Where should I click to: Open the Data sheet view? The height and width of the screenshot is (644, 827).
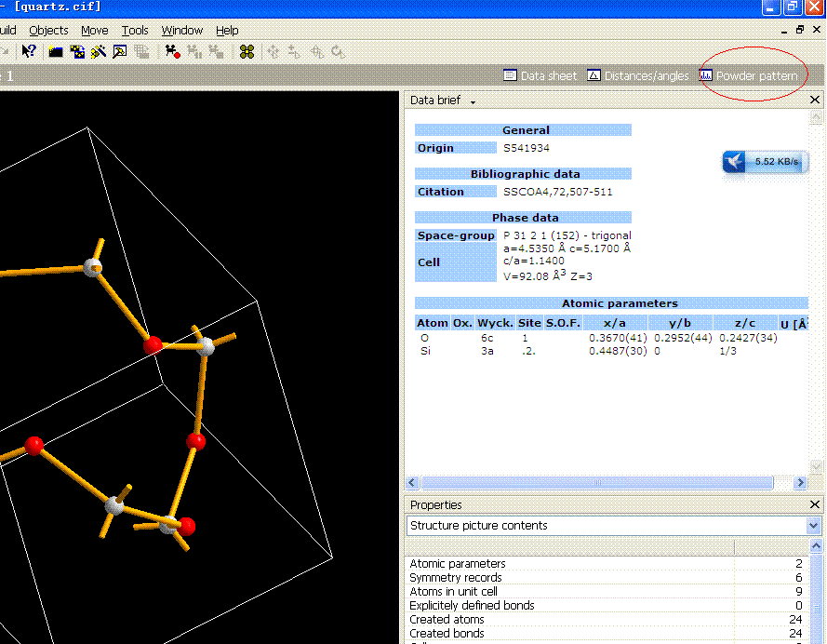540,75
